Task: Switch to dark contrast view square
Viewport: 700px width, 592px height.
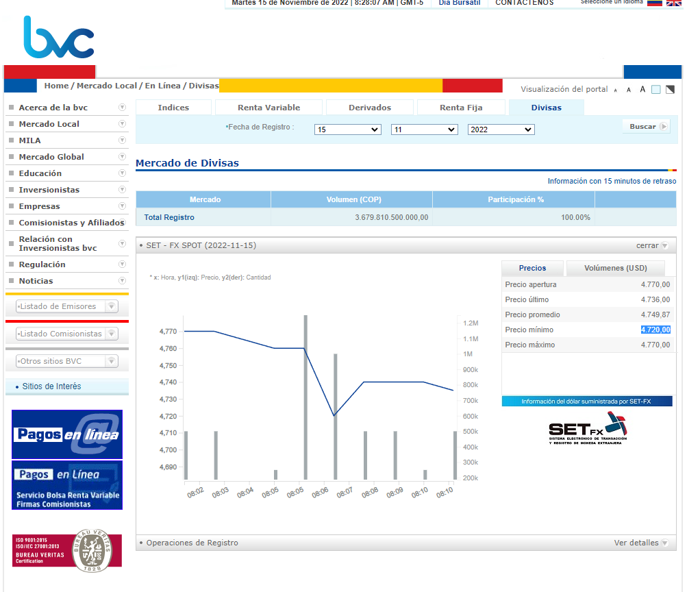Action: coord(670,89)
